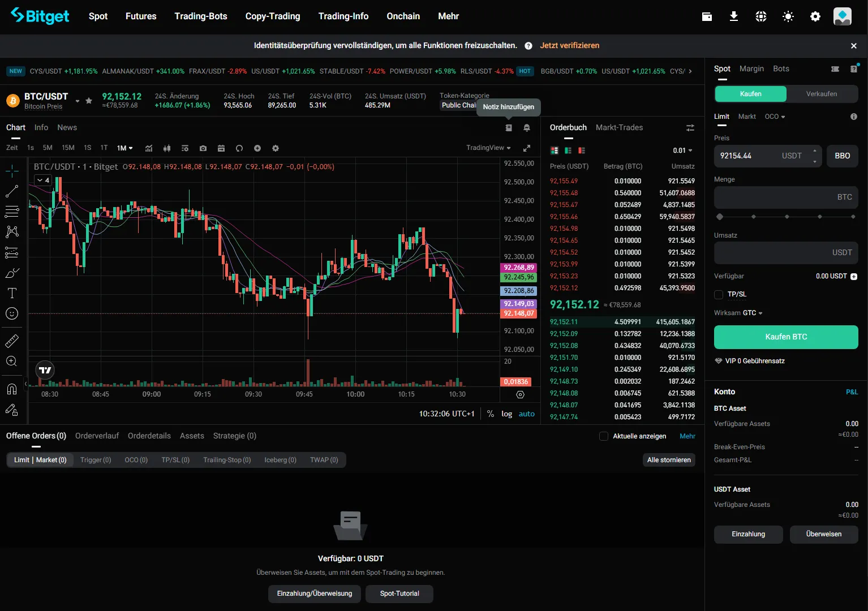Screen dimensions: 868x611
Task: Switch order side to Verkaufen
Action: point(822,94)
